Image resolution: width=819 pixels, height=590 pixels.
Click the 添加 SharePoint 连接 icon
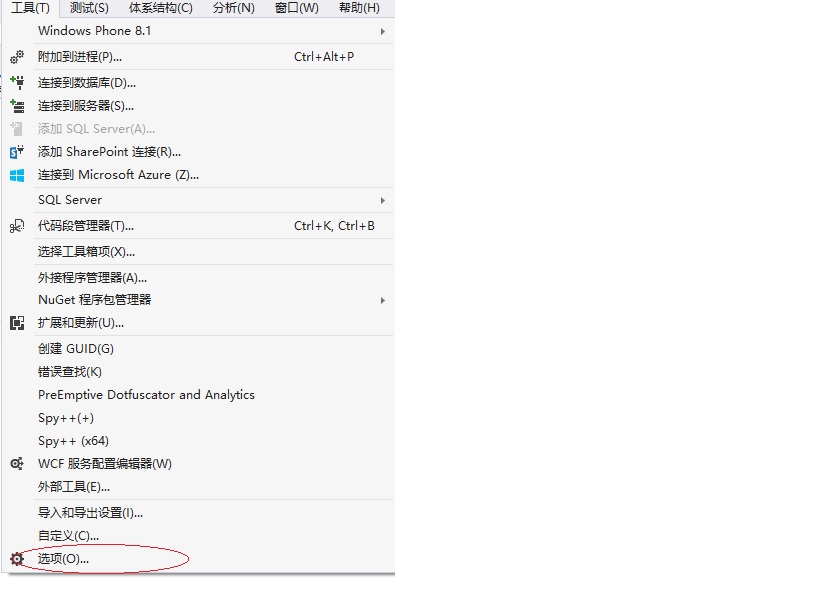click(17, 152)
